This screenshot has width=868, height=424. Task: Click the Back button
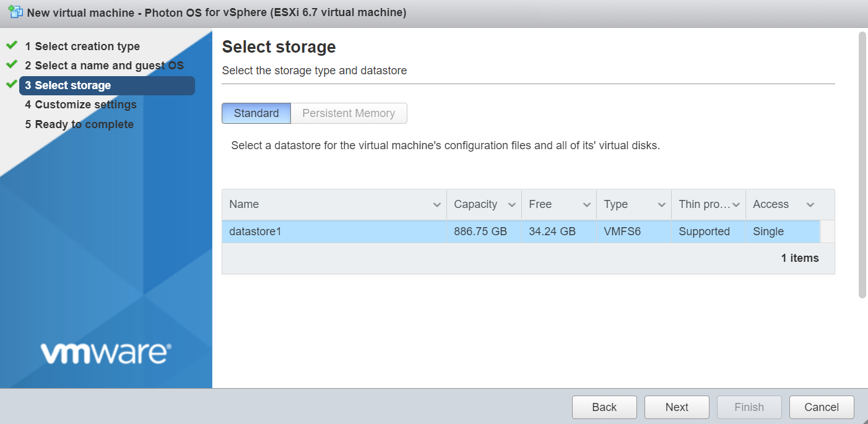click(x=604, y=407)
